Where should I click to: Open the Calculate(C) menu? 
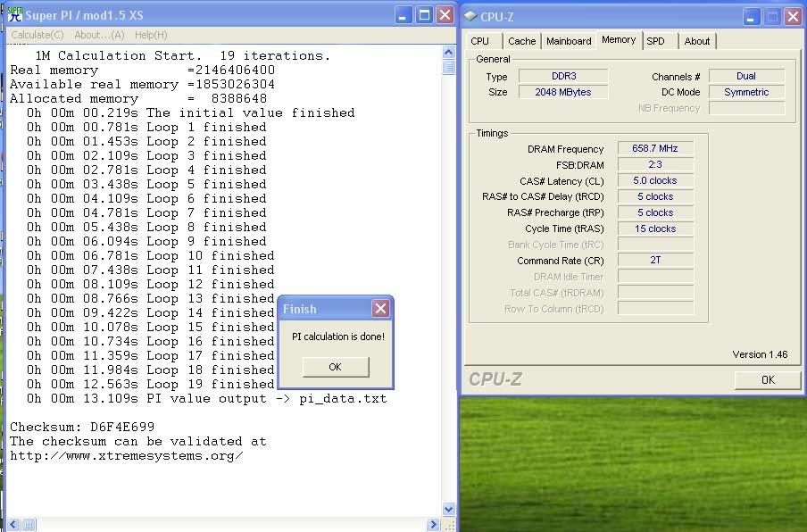(37, 35)
